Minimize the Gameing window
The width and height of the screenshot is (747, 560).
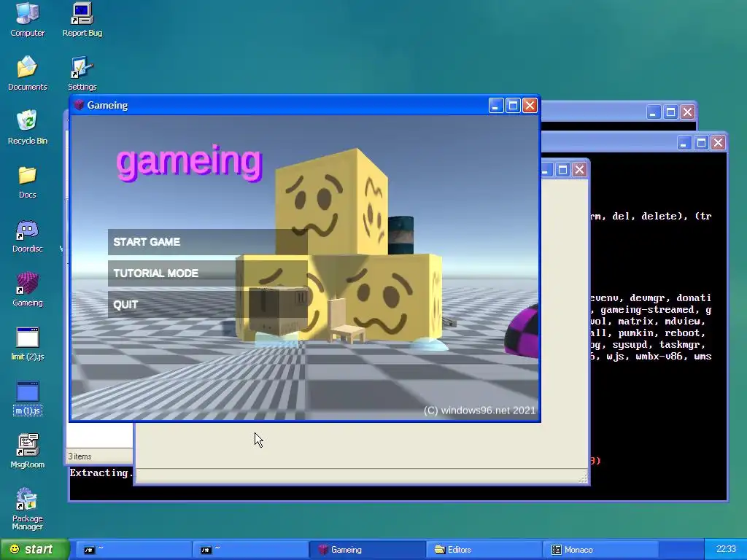tap(495, 105)
